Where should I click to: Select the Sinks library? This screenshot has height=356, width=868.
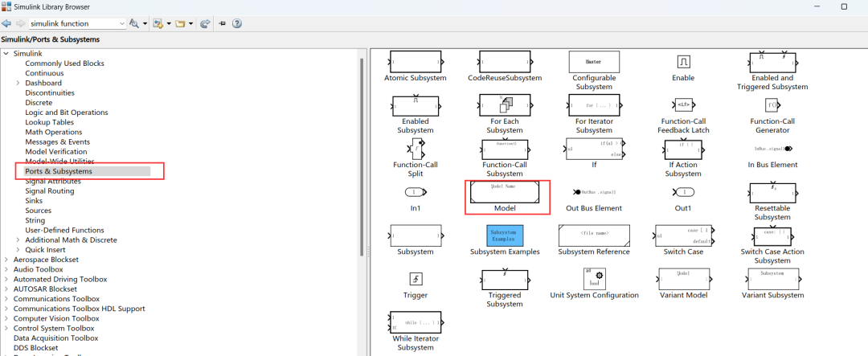(x=34, y=201)
